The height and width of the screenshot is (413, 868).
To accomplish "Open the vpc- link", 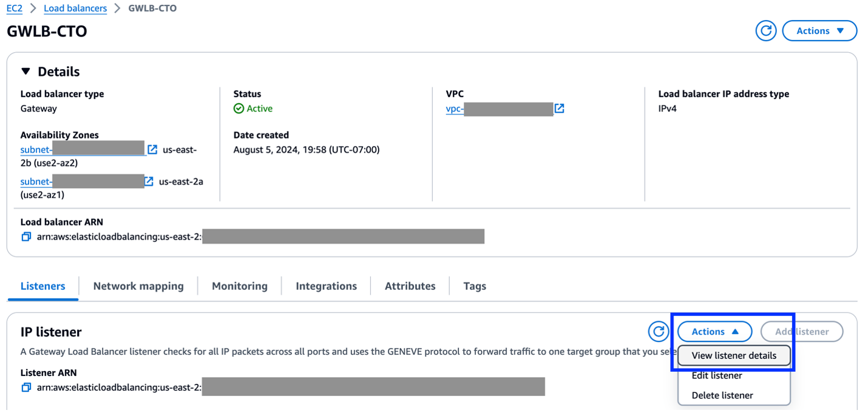I will tap(500, 109).
